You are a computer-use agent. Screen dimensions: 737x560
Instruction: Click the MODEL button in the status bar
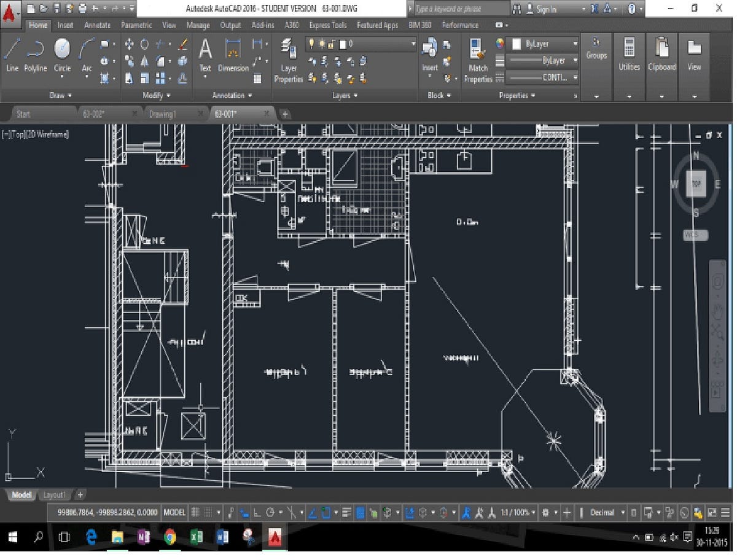[x=174, y=513]
